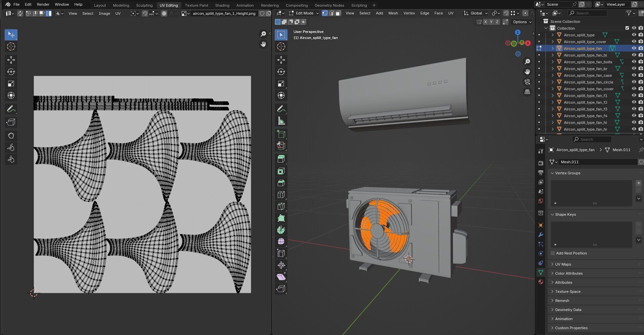
Task: Open the Vertex Groups specials dropdown arrow
Action: point(639,199)
